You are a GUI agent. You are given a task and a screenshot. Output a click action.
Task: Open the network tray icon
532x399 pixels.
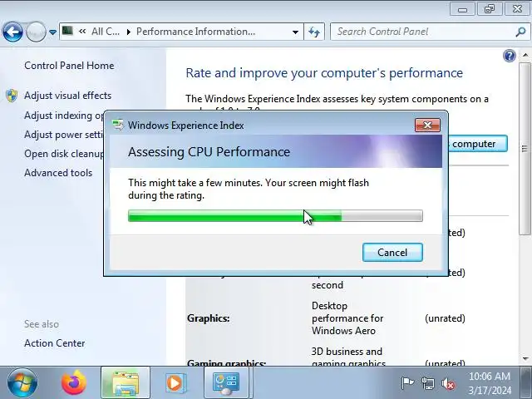coord(428,383)
